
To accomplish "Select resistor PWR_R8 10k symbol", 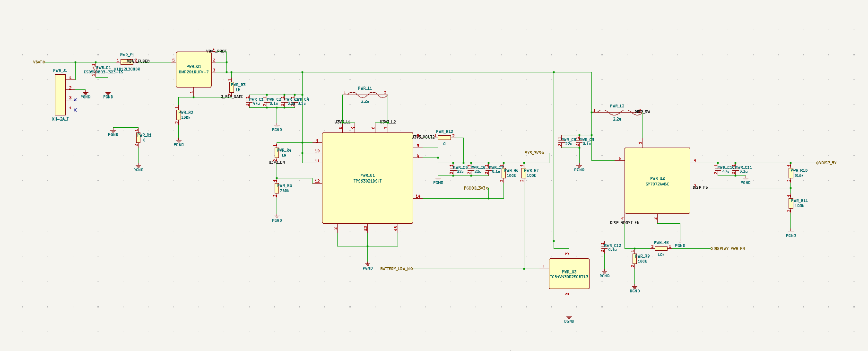I will point(661,248).
